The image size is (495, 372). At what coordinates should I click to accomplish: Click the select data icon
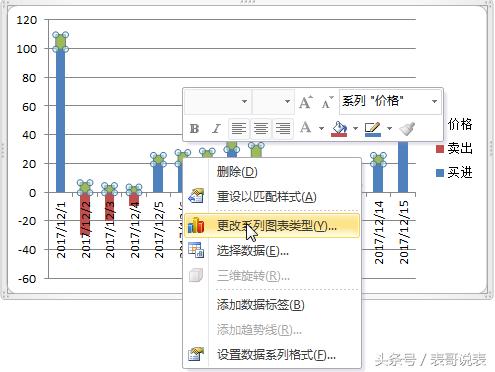196,250
